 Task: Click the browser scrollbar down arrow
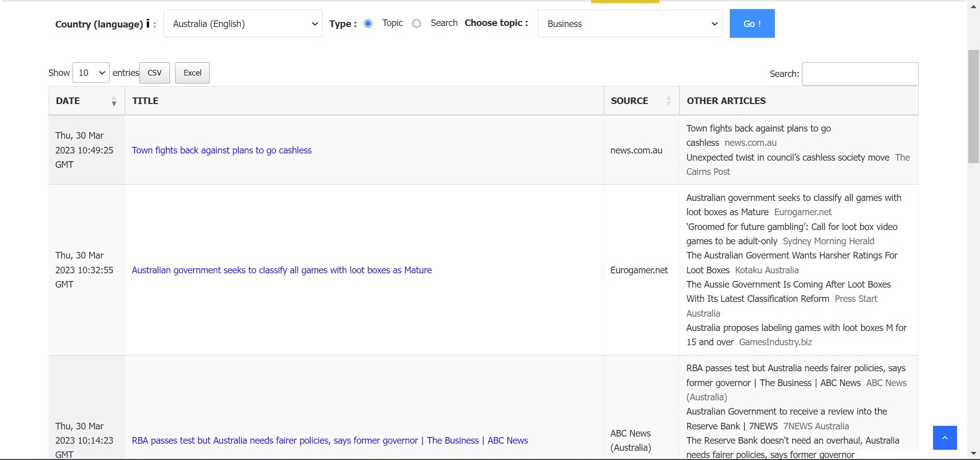(x=973, y=453)
